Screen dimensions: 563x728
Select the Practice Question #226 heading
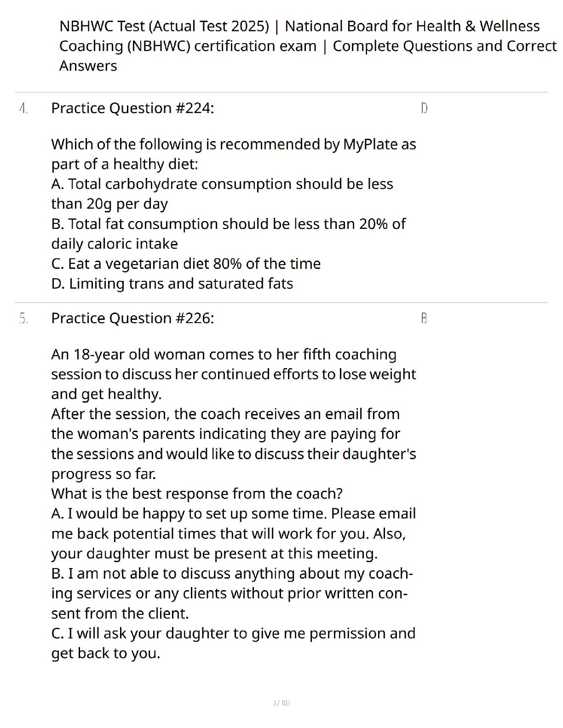[132, 318]
